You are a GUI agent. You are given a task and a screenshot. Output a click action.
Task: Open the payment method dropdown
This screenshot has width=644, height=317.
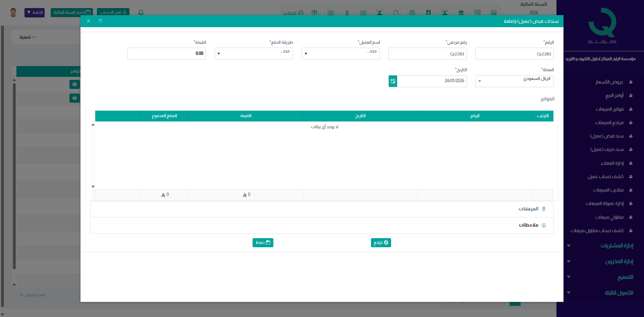[254, 54]
